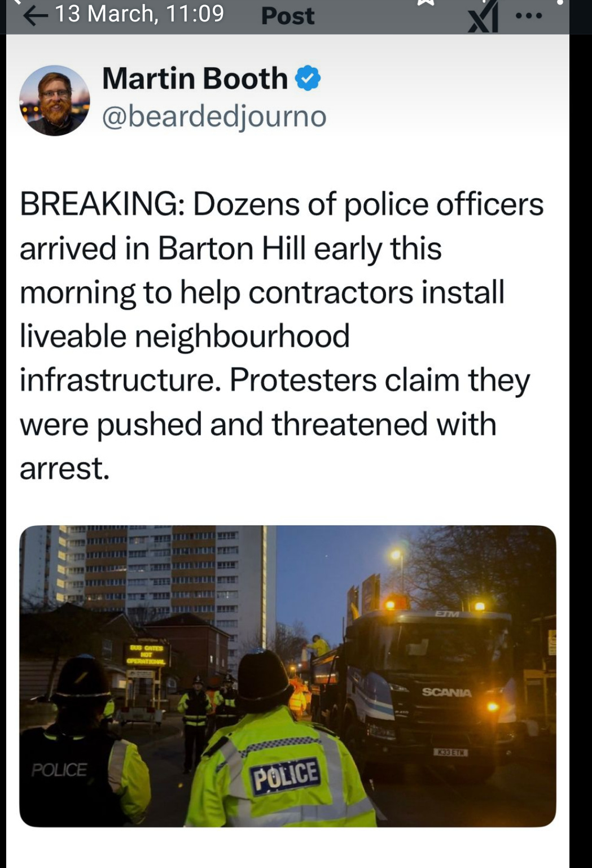This screenshot has width=592, height=868.
Task: Click the SCANIA truck logo in photo
Action: tap(447, 692)
